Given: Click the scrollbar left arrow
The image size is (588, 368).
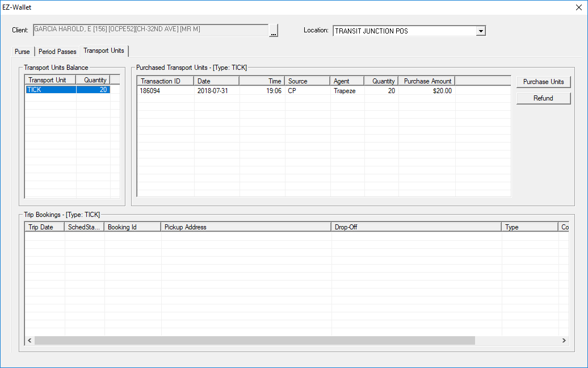Looking at the screenshot, I should pos(29,340).
